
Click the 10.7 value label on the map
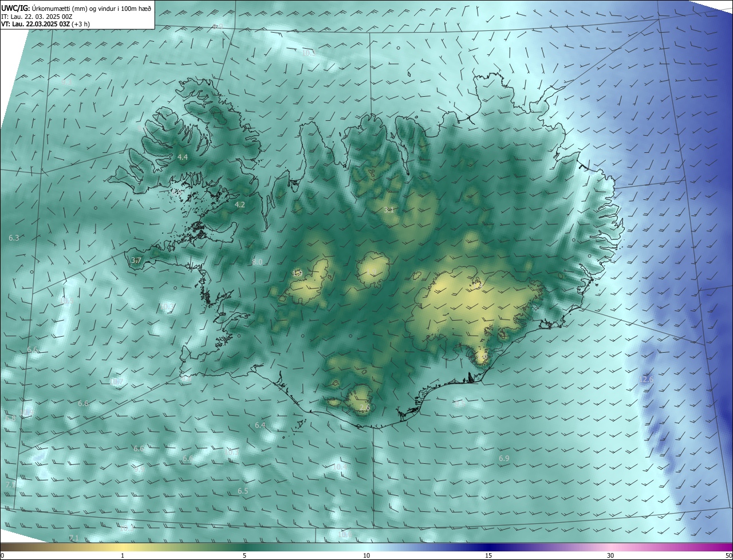pos(117,382)
